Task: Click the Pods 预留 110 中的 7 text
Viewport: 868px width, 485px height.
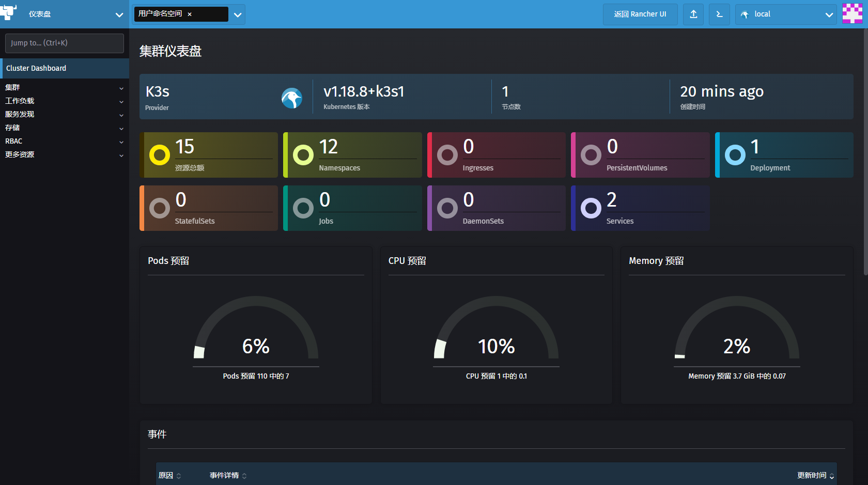Action: click(256, 376)
